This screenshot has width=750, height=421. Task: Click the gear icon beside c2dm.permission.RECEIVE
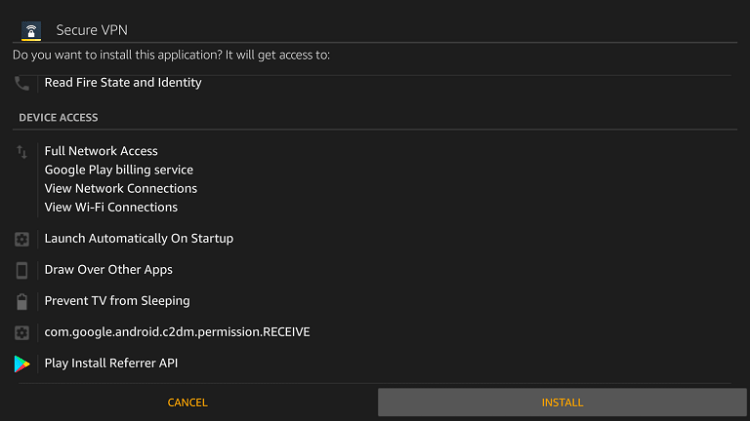point(22,332)
